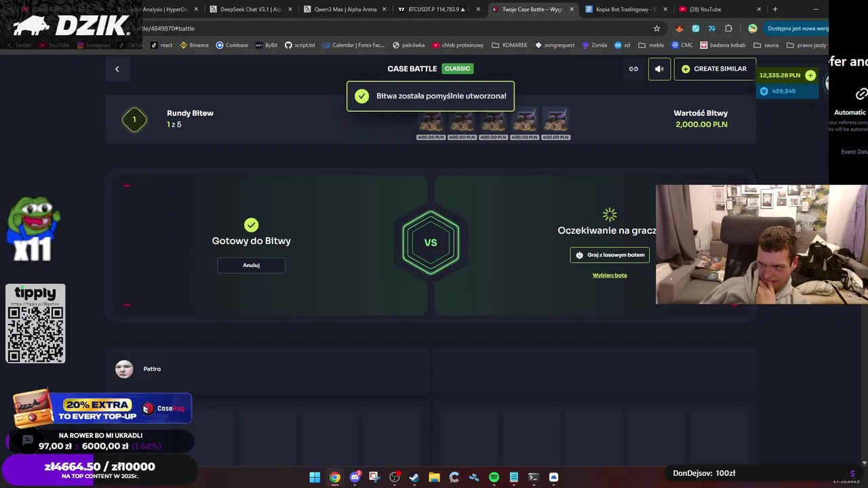868x488 pixels.
Task: Open the Windows Start menu
Action: (315, 477)
